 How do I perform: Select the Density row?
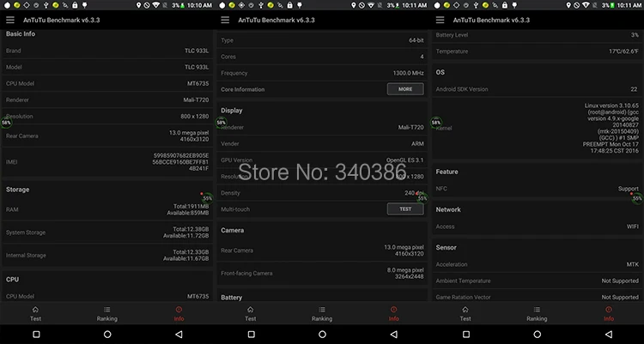[x=322, y=193]
